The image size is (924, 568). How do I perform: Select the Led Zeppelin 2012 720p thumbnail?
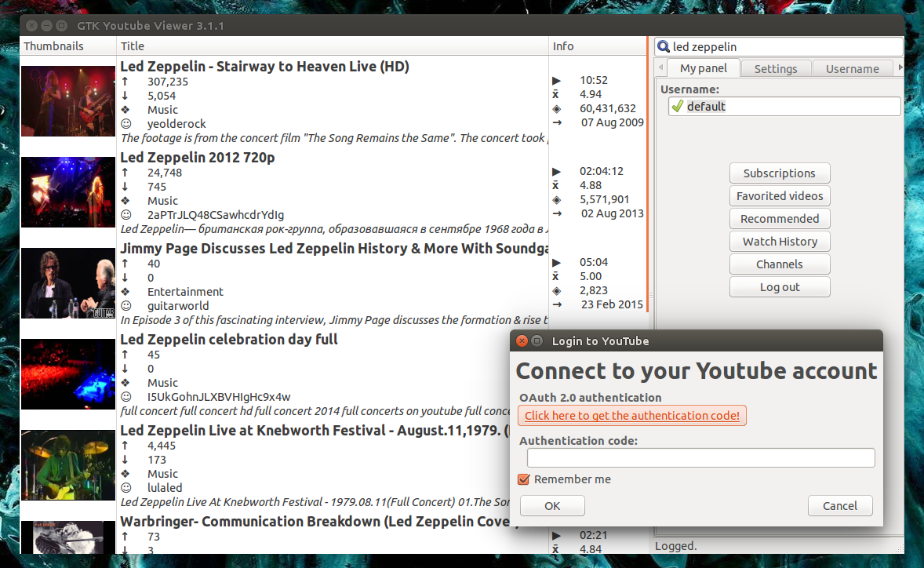point(67,192)
